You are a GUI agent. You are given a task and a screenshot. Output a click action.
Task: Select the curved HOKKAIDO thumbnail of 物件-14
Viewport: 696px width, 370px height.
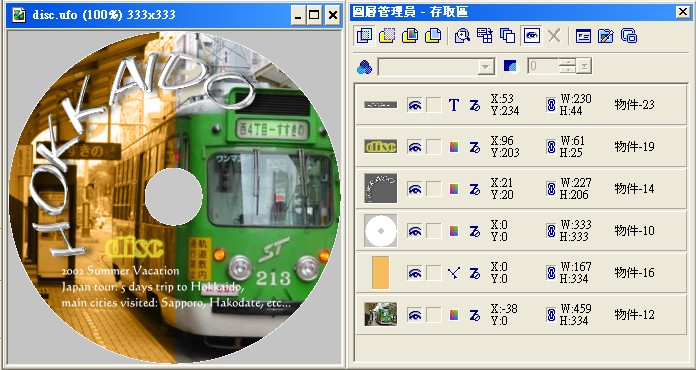tap(380, 189)
